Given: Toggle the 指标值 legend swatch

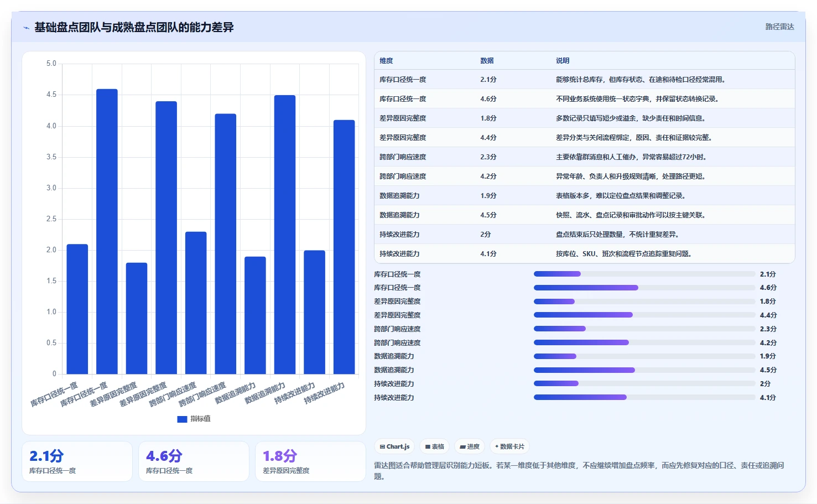Looking at the screenshot, I should tap(182, 419).
